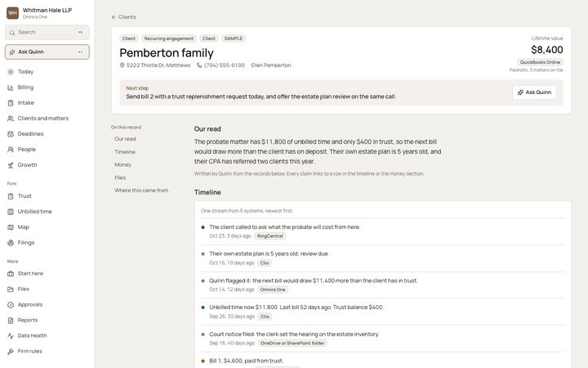The image size is (588, 368).
Task: Click the Ask Quinn sparkle icon in sidebar
Action: point(12,52)
